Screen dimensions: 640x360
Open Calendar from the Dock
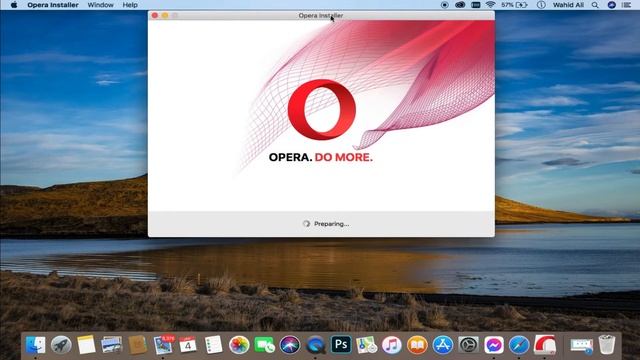point(188,345)
